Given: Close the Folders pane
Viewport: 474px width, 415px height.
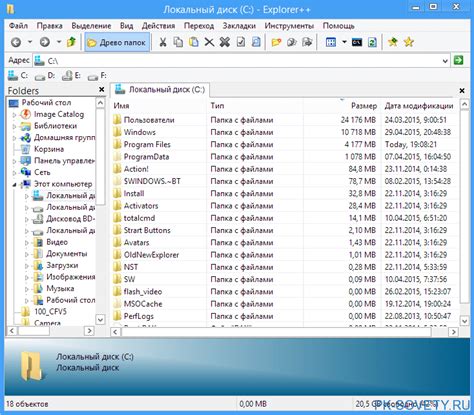Looking at the screenshot, I should coord(102,90).
